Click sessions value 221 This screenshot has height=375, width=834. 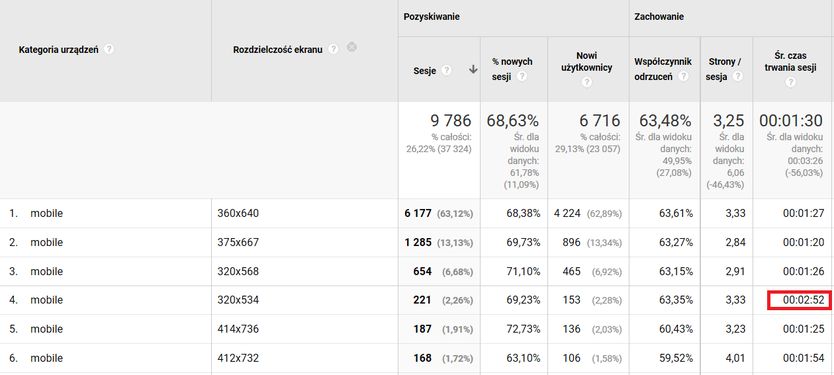click(422, 300)
